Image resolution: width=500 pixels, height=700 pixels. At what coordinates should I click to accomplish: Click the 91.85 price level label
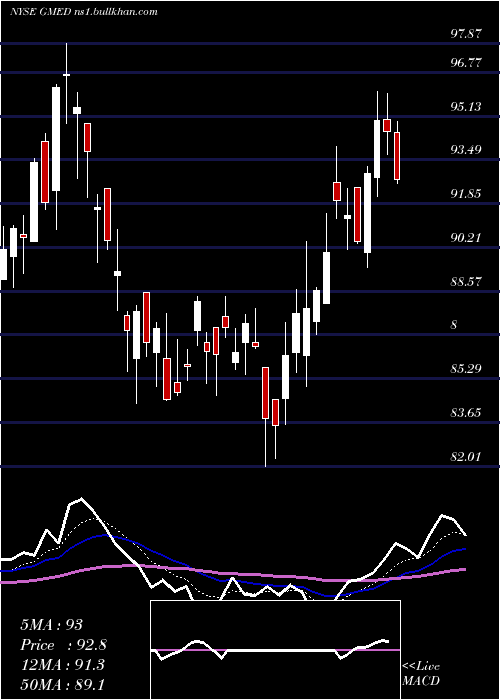pos(466,194)
